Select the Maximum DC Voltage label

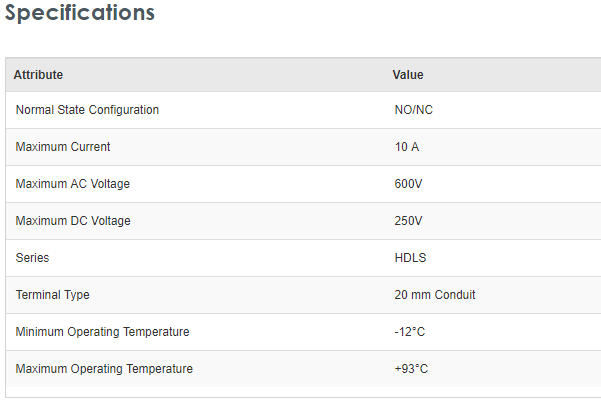(73, 221)
